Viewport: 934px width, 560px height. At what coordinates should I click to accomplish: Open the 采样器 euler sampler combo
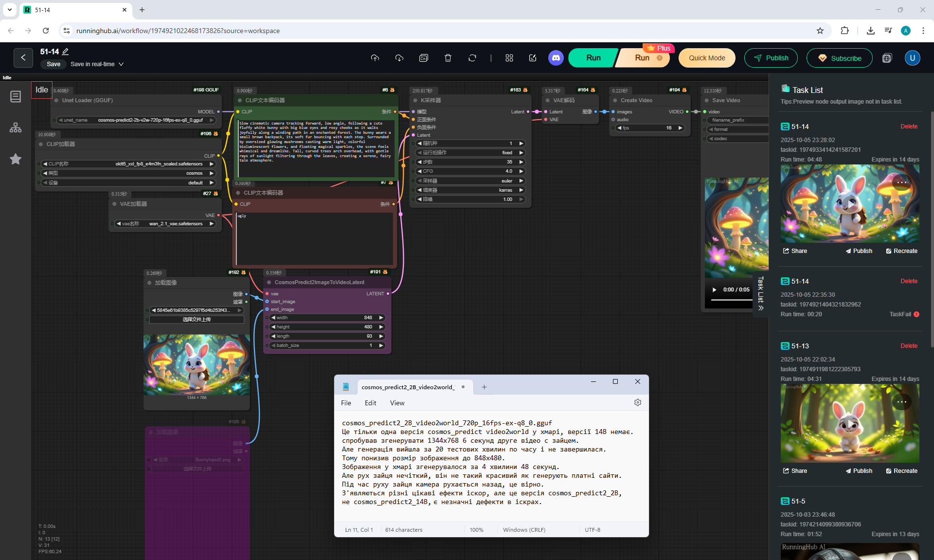coord(470,181)
